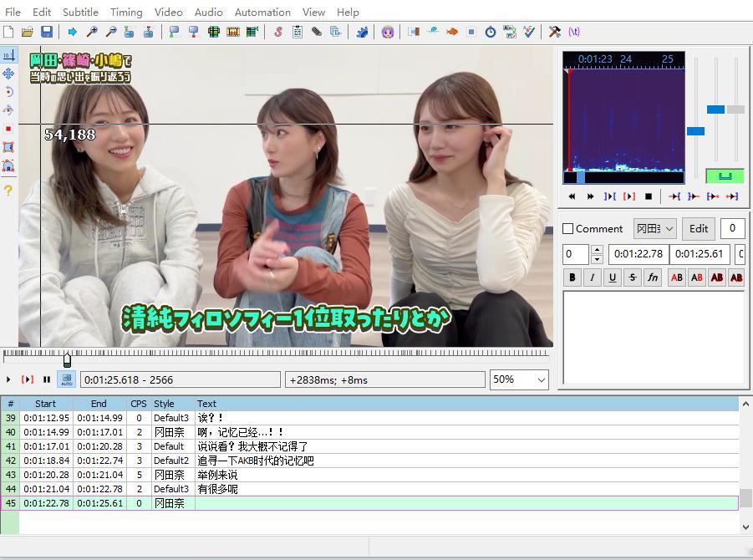Select the Rotate on Z axis tool
The image size is (753, 560).
[8, 92]
